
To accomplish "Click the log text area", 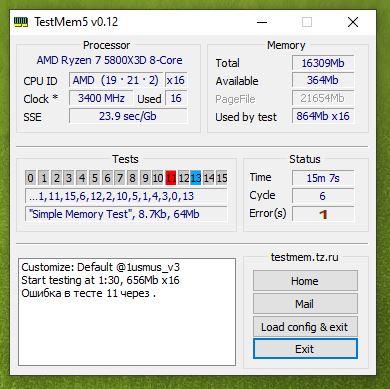I will (127, 312).
